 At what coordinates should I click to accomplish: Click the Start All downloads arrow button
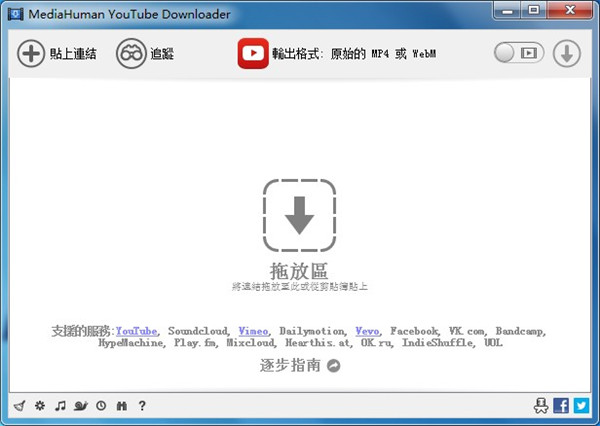[x=567, y=54]
